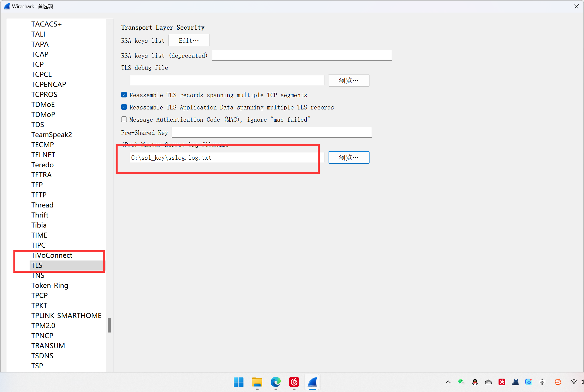Screen dimensions: 584x392
Task: Open Snipaste from the system tray
Action: [x=558, y=382]
